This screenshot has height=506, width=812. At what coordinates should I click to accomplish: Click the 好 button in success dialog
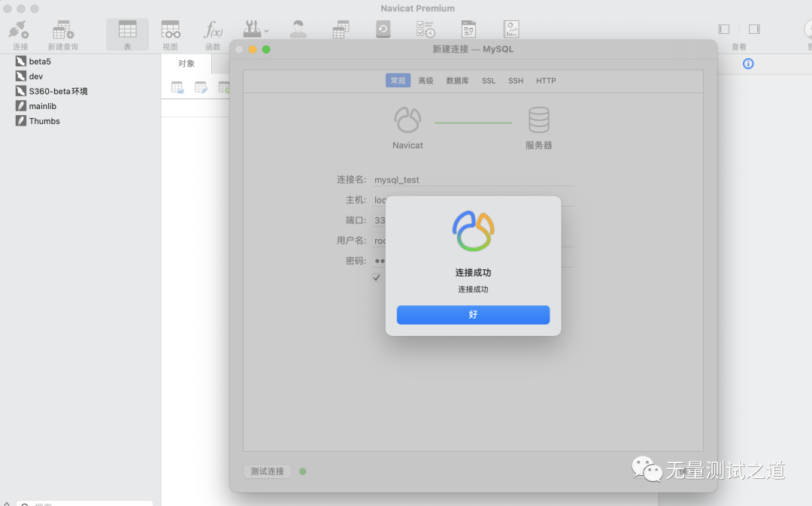474,315
